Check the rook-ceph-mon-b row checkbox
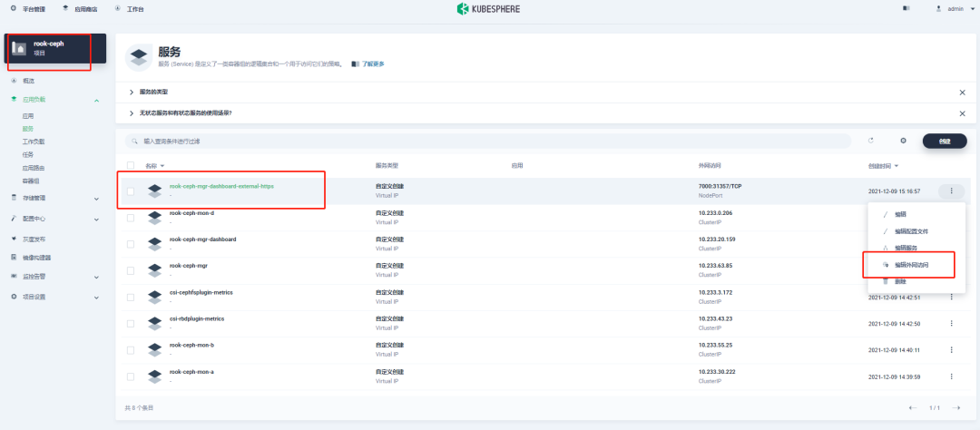 tap(131, 350)
